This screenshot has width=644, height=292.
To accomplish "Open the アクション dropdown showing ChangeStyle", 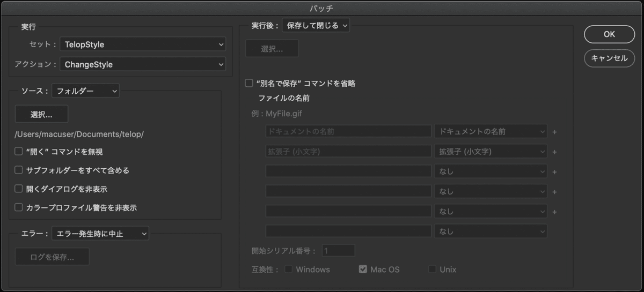I will tap(143, 64).
